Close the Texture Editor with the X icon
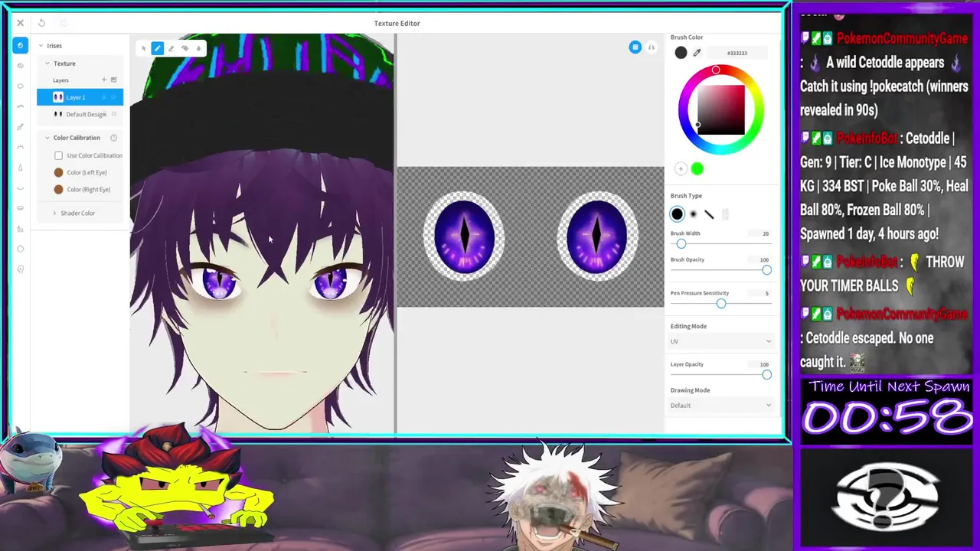 21,23
